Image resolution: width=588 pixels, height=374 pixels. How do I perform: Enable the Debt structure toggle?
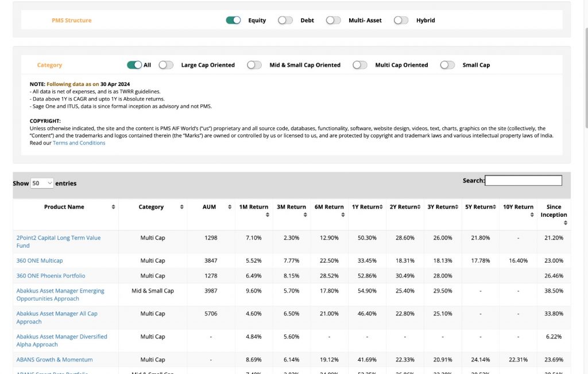(285, 20)
